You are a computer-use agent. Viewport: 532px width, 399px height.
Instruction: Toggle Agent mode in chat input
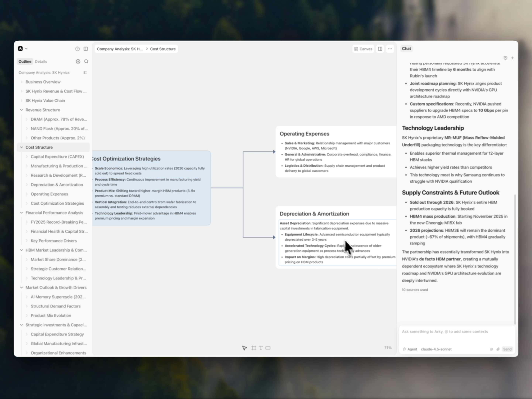pyautogui.click(x=410, y=349)
